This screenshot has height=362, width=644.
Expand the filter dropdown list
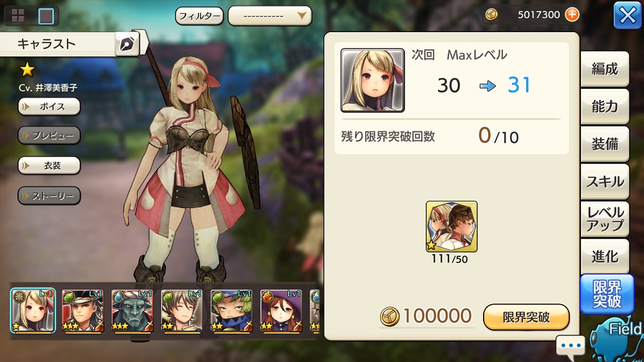click(x=270, y=16)
